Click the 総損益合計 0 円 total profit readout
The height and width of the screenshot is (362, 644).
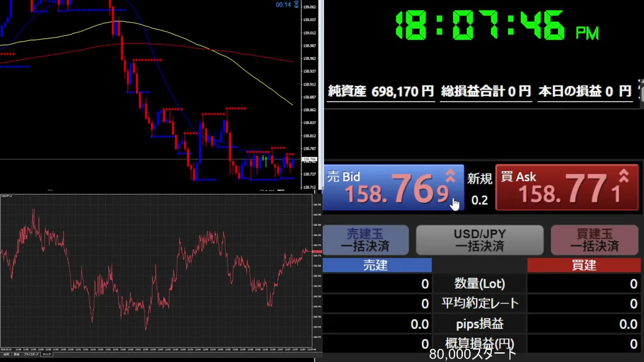[x=486, y=92]
